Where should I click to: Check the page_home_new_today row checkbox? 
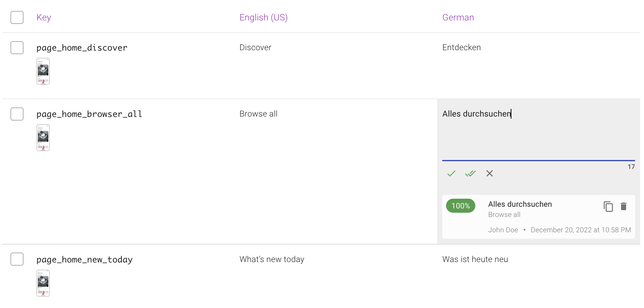coord(17,259)
